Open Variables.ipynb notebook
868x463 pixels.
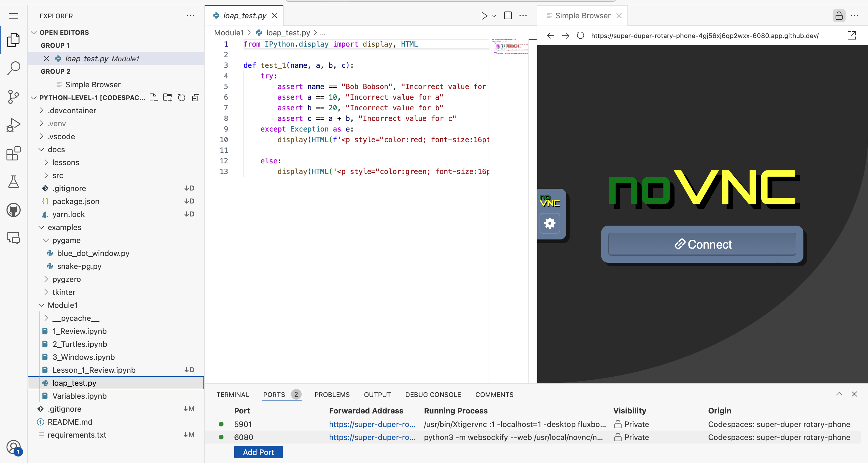pyautogui.click(x=80, y=396)
